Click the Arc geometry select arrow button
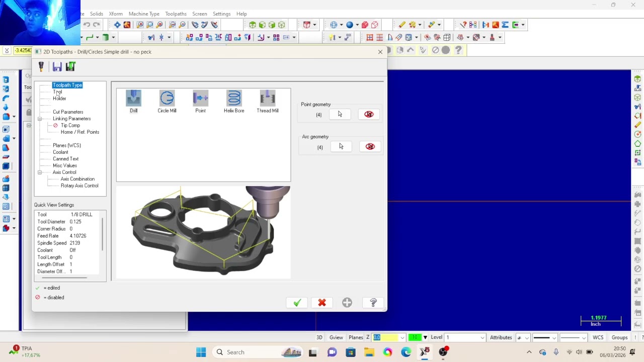The width and height of the screenshot is (644, 362). coord(341,146)
